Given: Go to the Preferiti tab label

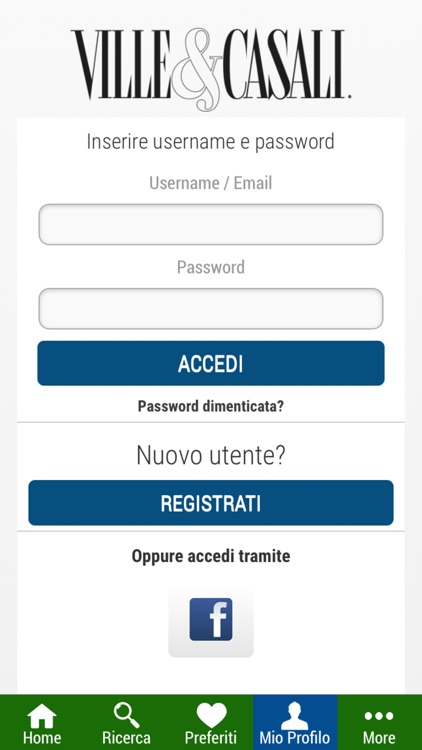Looking at the screenshot, I should (x=211, y=738).
